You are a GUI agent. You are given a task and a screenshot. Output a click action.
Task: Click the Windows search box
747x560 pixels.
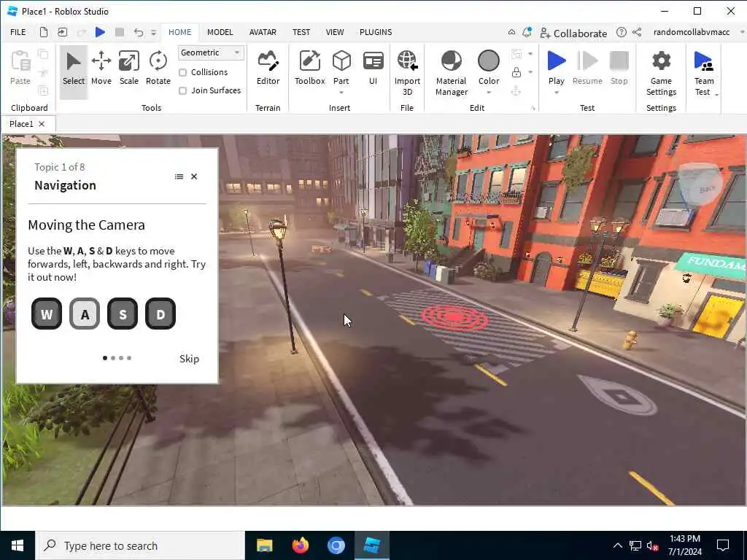pyautogui.click(x=140, y=545)
